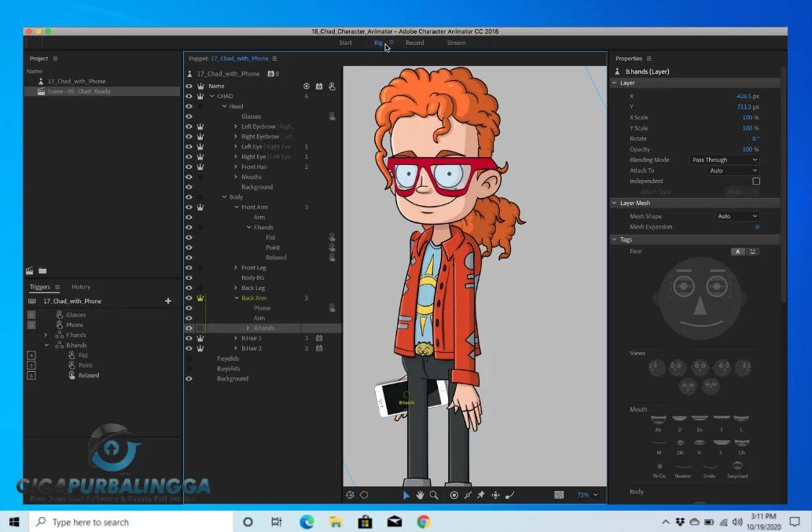
Task: Open the Blending Mode dropdown
Action: pyautogui.click(x=724, y=160)
